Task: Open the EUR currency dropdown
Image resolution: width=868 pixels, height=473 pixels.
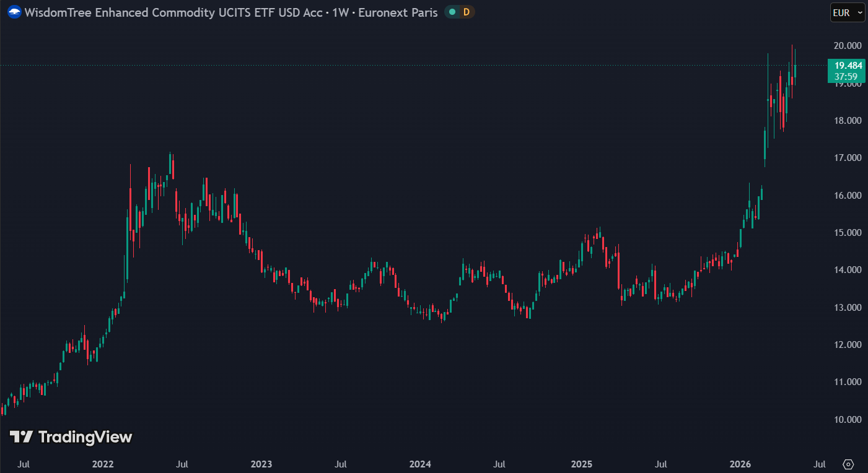Action: point(848,12)
